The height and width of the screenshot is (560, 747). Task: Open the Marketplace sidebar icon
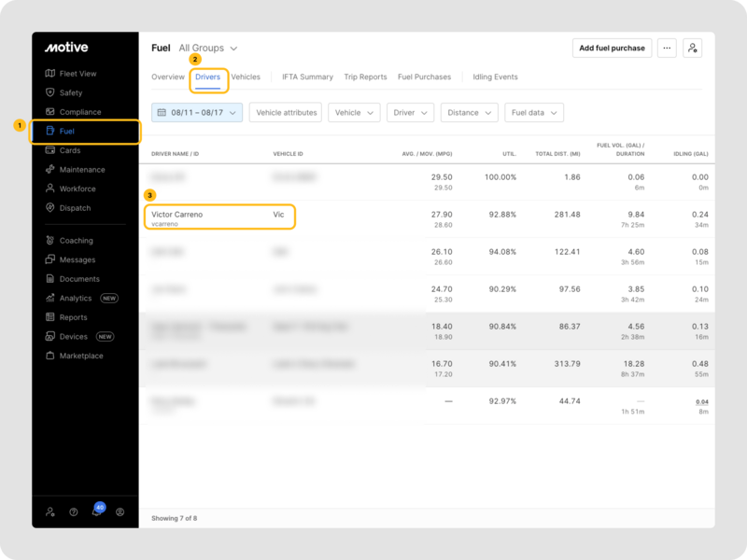50,356
